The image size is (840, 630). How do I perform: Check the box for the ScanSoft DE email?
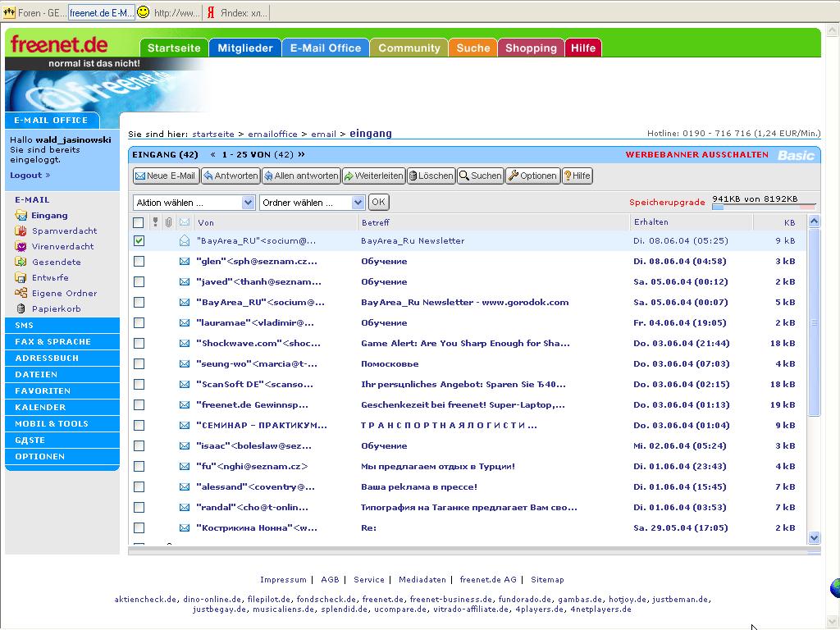pos(139,385)
